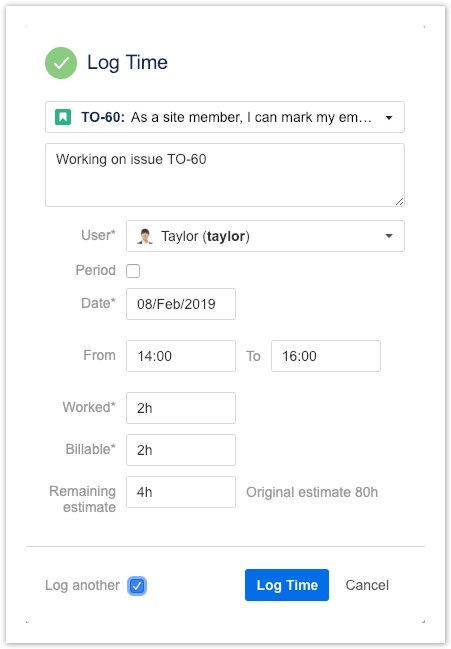Click the Worked hours field
Image resolution: width=451 pixels, height=649 pixels.
click(181, 408)
